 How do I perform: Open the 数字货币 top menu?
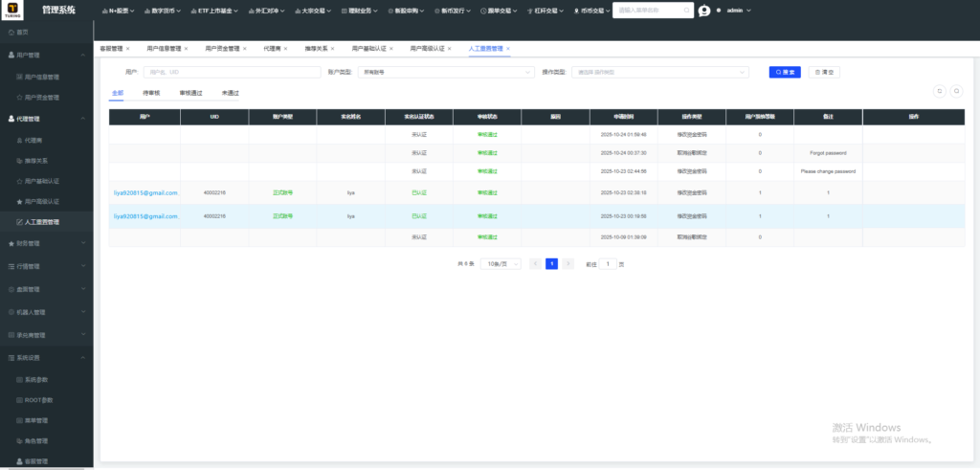pyautogui.click(x=163, y=11)
